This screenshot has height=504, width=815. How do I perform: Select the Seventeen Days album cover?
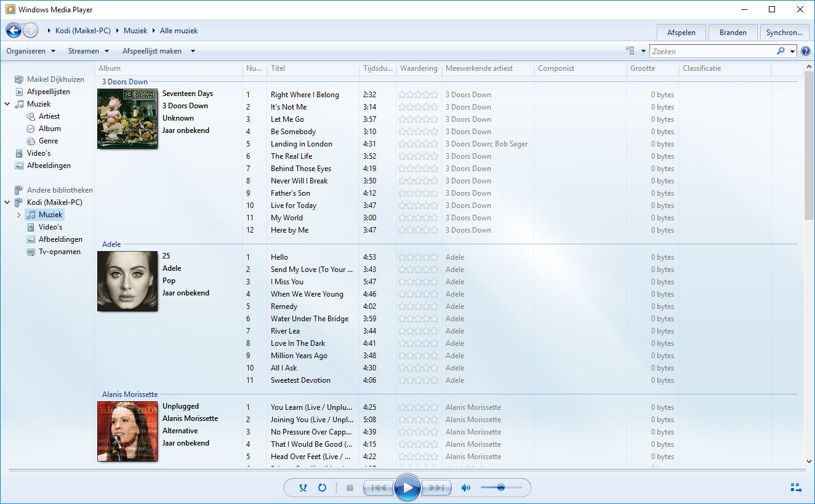point(127,119)
